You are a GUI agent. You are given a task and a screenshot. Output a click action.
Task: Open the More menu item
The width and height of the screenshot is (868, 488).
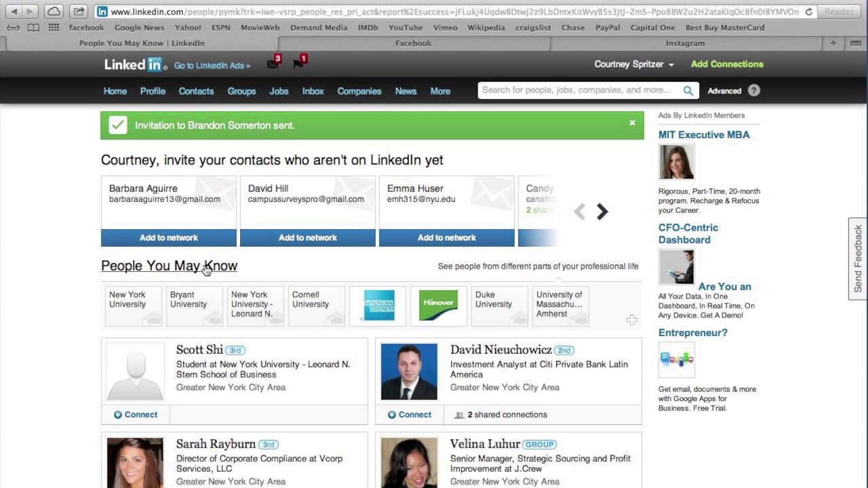pos(440,91)
